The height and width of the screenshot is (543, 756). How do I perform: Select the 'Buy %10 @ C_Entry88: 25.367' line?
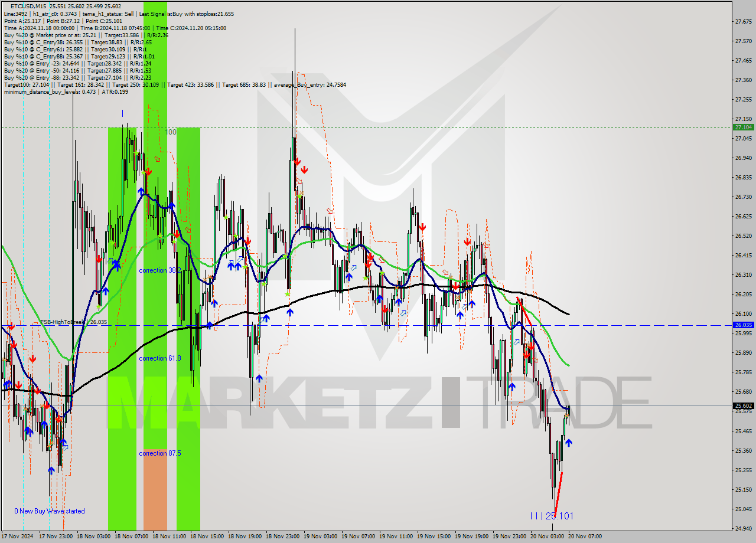(x=78, y=56)
